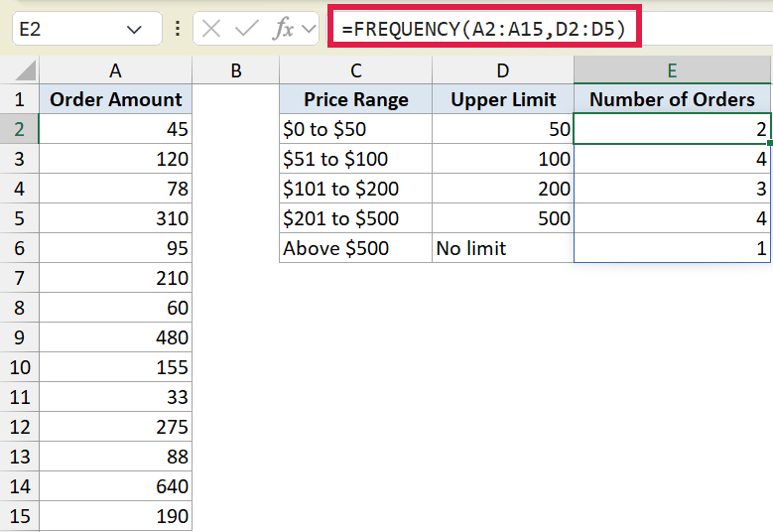Select cell containing 155
Screen dimensions: 773x532
pos(115,367)
